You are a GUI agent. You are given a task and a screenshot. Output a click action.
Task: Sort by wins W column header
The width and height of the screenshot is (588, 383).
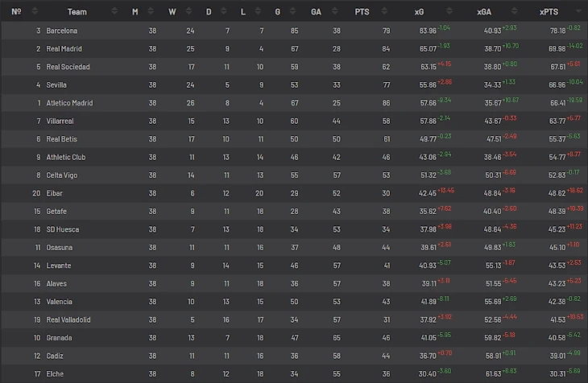(x=172, y=11)
